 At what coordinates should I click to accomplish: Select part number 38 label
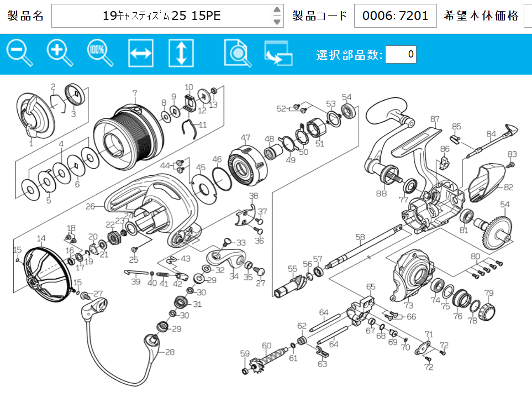click(x=254, y=196)
